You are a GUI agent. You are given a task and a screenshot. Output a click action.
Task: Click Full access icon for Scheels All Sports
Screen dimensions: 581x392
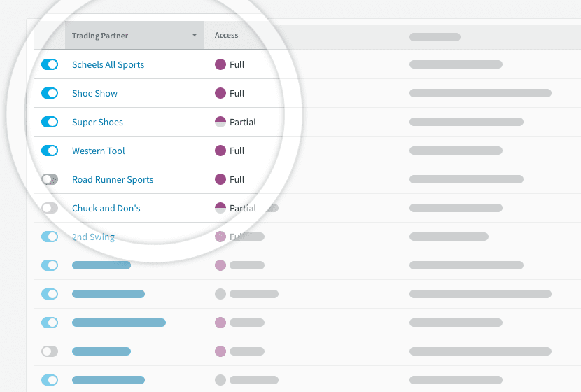click(220, 64)
